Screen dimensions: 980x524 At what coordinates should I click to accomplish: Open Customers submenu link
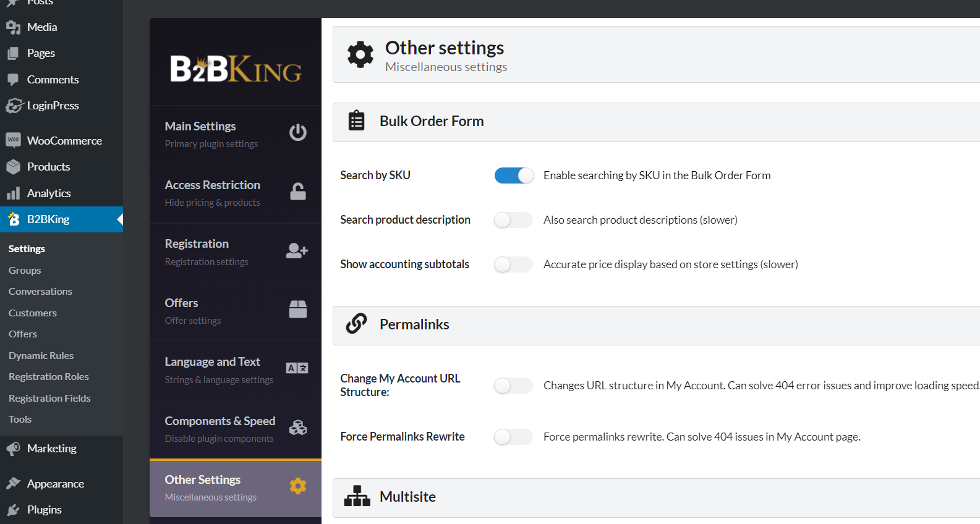pyautogui.click(x=33, y=313)
